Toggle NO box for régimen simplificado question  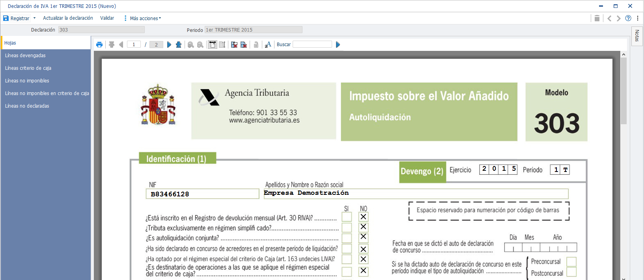pos(364,227)
